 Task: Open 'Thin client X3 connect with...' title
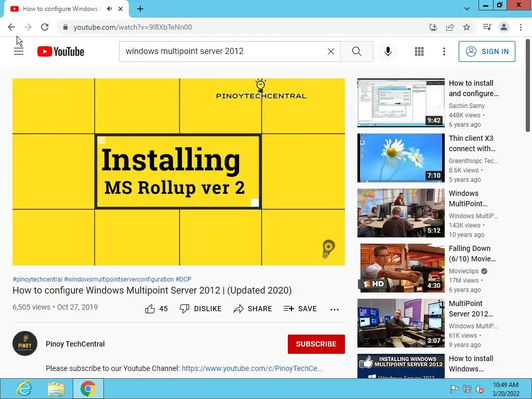point(472,143)
